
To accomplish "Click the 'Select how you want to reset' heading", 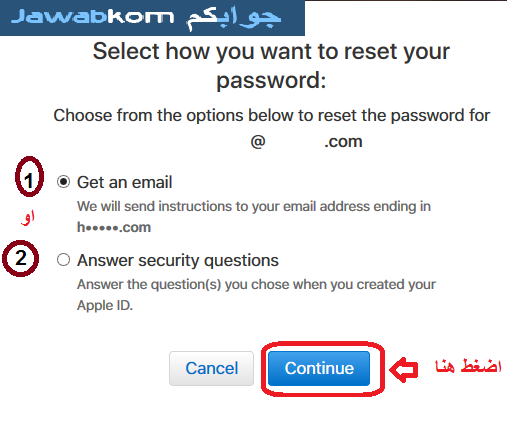I will coord(271,66).
